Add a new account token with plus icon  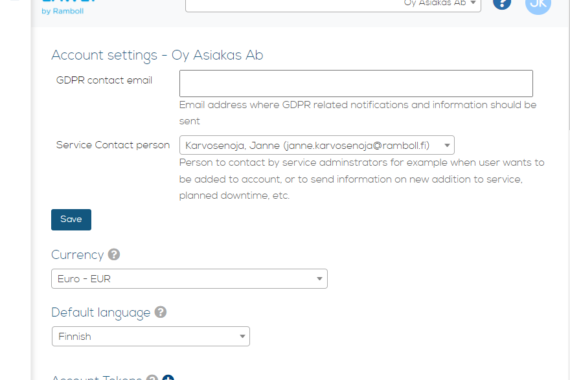(x=168, y=378)
